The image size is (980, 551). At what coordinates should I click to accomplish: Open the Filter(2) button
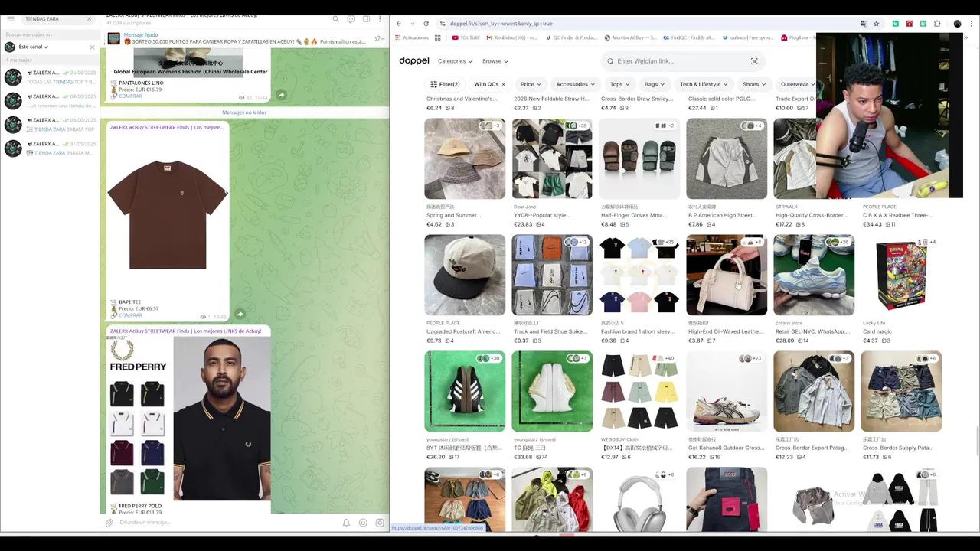coord(445,84)
